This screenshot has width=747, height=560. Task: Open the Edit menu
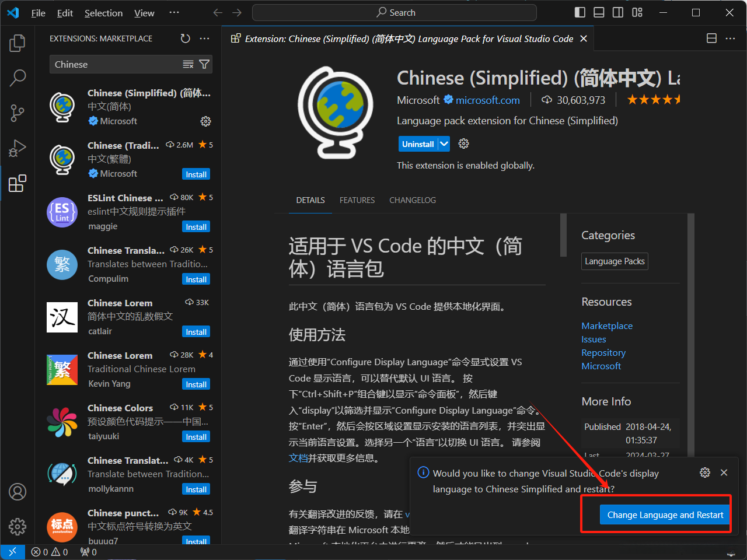(x=65, y=13)
